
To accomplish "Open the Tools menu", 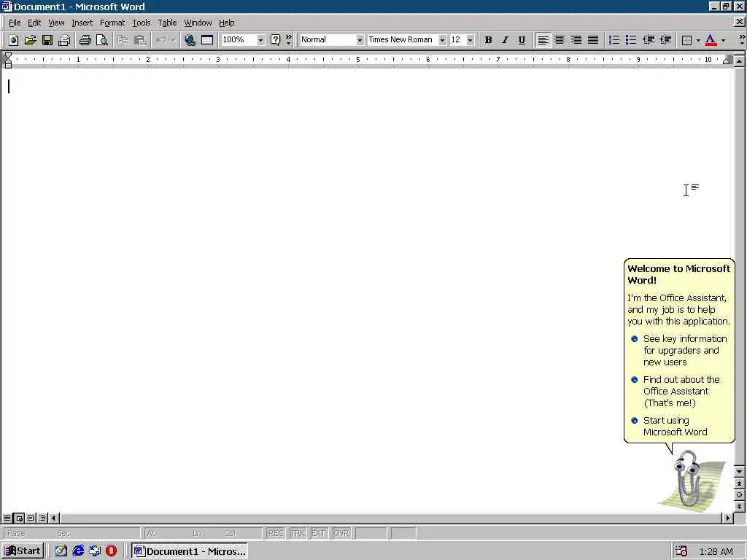I will point(141,23).
